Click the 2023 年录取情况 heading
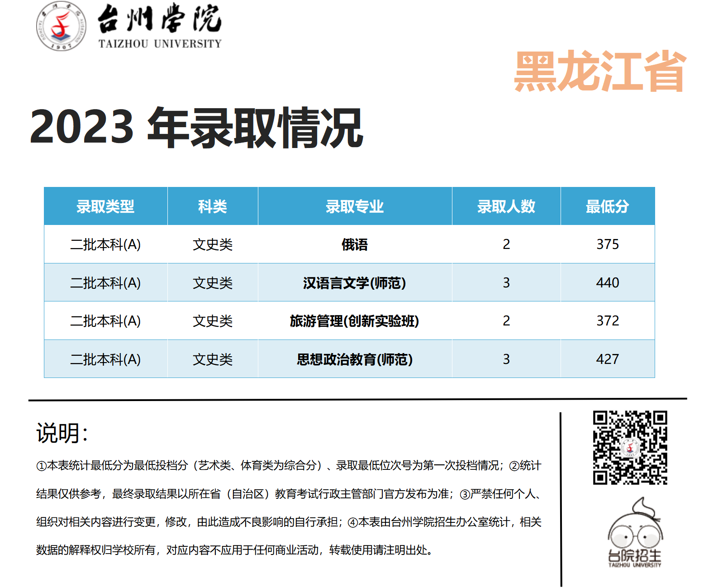 coord(196,128)
